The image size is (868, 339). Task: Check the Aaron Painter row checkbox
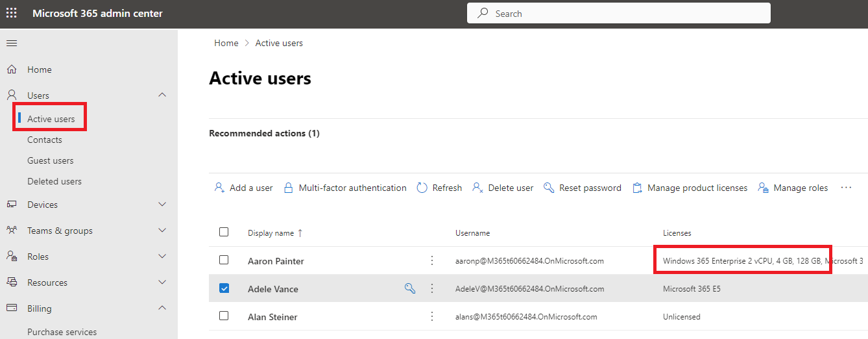224,260
